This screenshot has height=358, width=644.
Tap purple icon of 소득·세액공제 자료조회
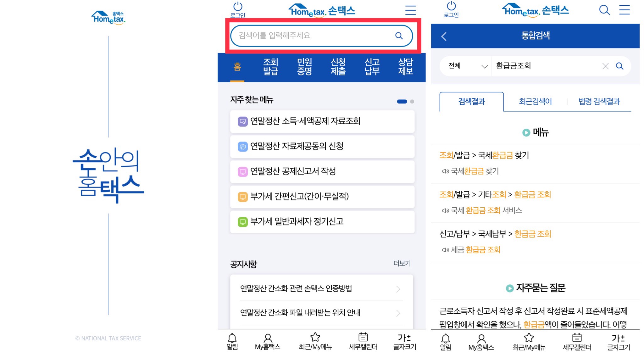[242, 121]
